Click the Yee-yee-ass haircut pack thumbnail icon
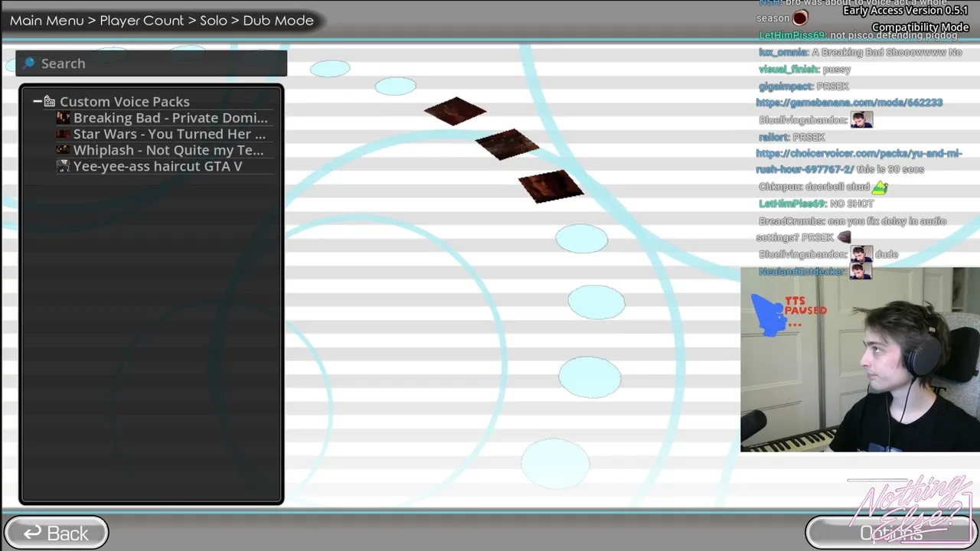980x551 pixels. coord(63,166)
